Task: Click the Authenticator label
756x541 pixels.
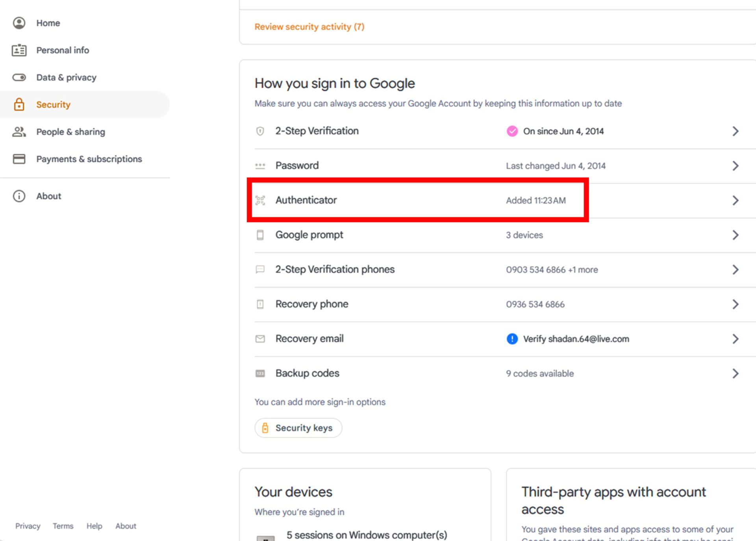Action: 306,200
